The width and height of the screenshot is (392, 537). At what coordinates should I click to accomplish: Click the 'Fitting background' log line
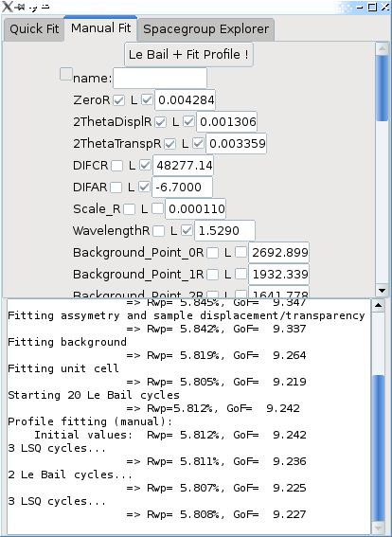pos(67,342)
